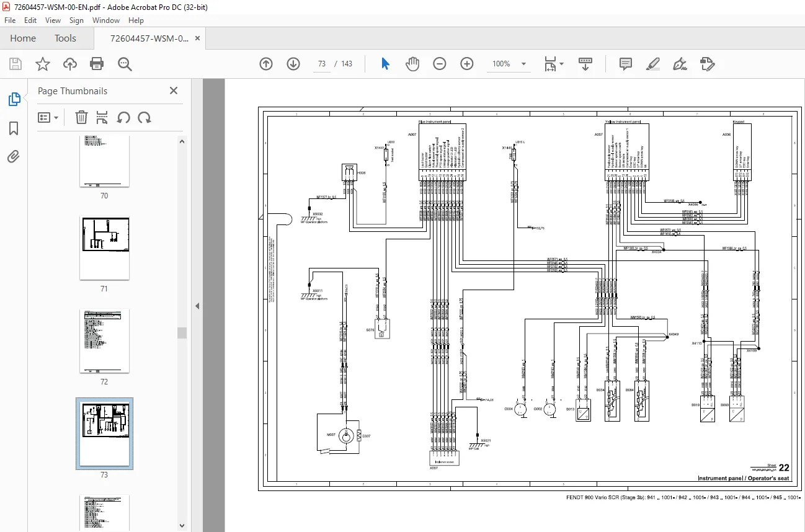
Task: Toggle Attachments paperclip panel
Action: coord(14,156)
